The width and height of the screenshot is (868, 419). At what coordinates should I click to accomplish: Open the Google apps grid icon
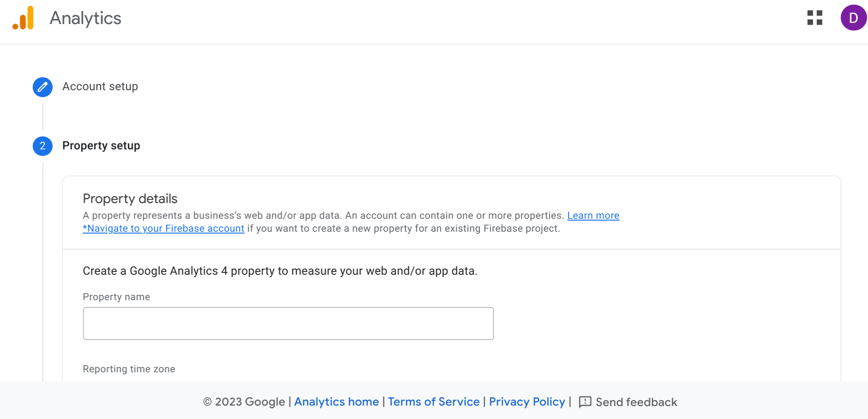click(x=814, y=18)
